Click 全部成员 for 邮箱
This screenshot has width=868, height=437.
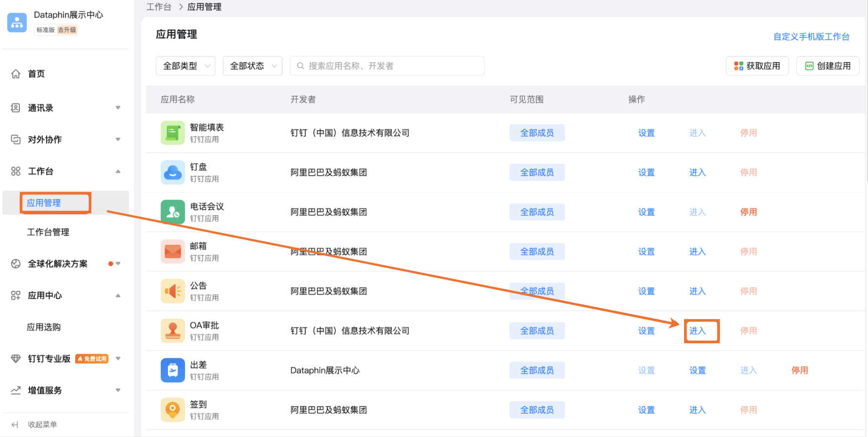(537, 252)
